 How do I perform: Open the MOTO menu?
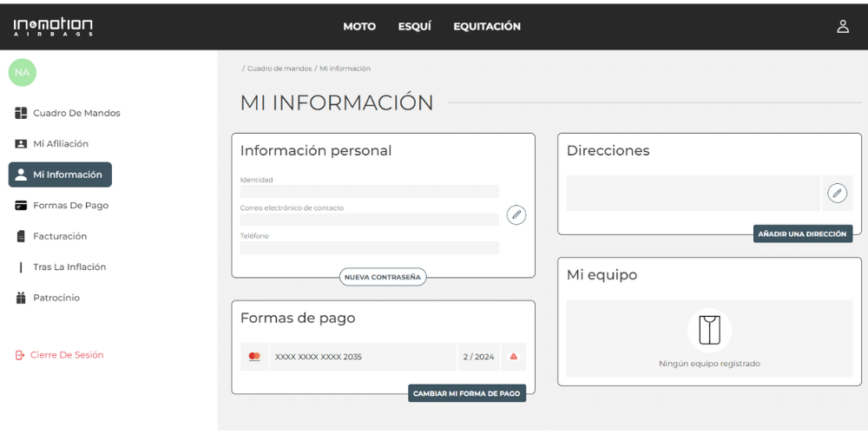359,27
